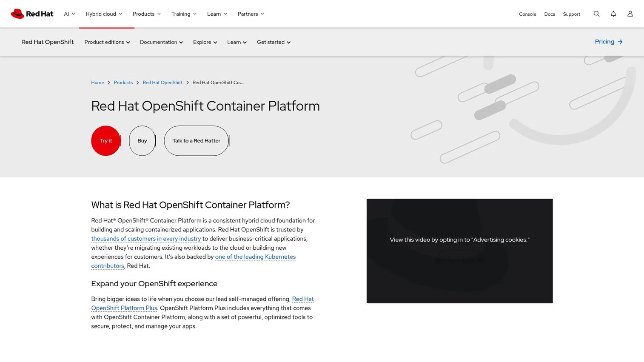644x362 pixels.
Task: Expand the Documentation menu
Action: pyautogui.click(x=161, y=42)
